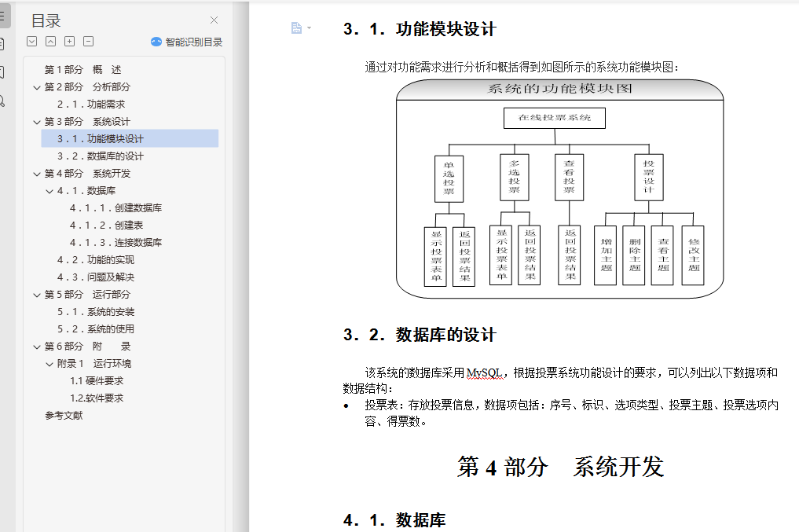The image size is (799, 532).
Task: Close the 目录 panel
Action: [214, 20]
